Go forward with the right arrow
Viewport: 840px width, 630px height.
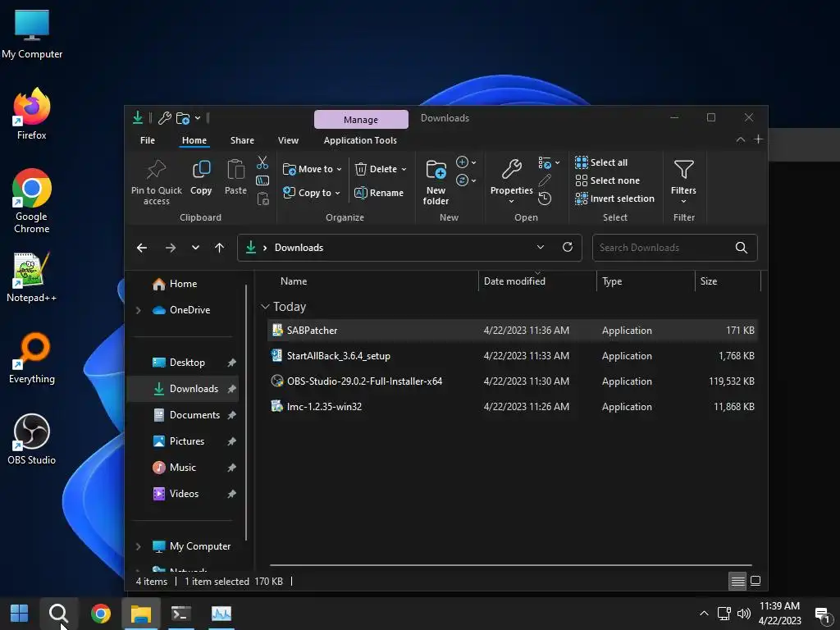tap(171, 248)
